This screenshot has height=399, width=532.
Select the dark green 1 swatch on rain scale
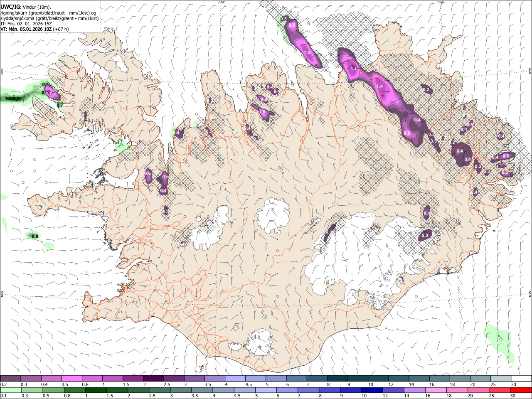click(96, 390)
